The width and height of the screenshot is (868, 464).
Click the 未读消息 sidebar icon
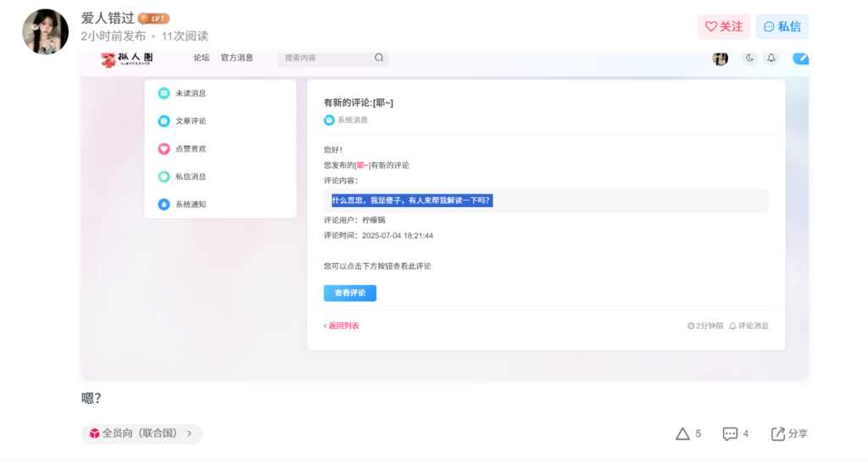pyautogui.click(x=164, y=93)
